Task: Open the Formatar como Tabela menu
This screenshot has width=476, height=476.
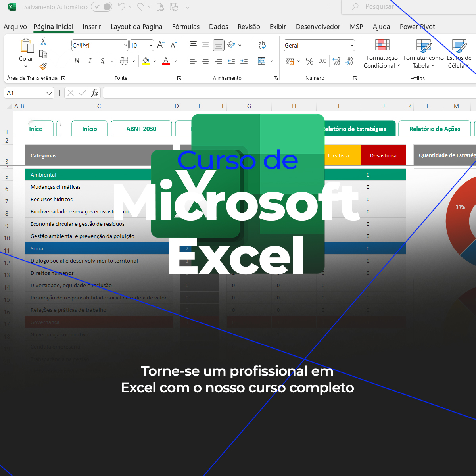Action: [x=423, y=54]
